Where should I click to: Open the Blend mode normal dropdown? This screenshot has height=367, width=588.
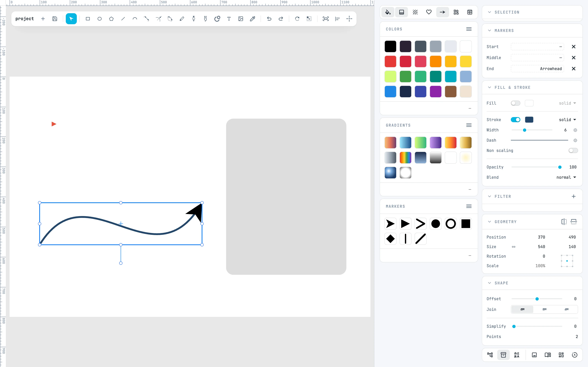tap(566, 177)
